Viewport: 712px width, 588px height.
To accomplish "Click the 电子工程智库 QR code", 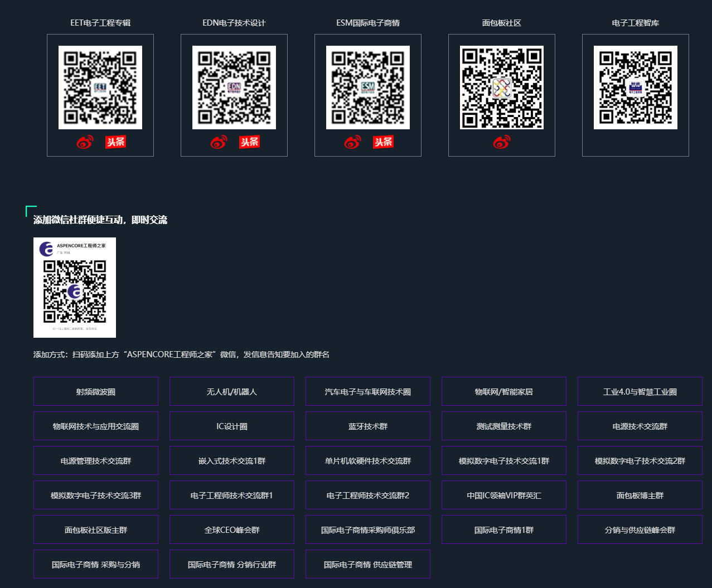I will coord(636,88).
